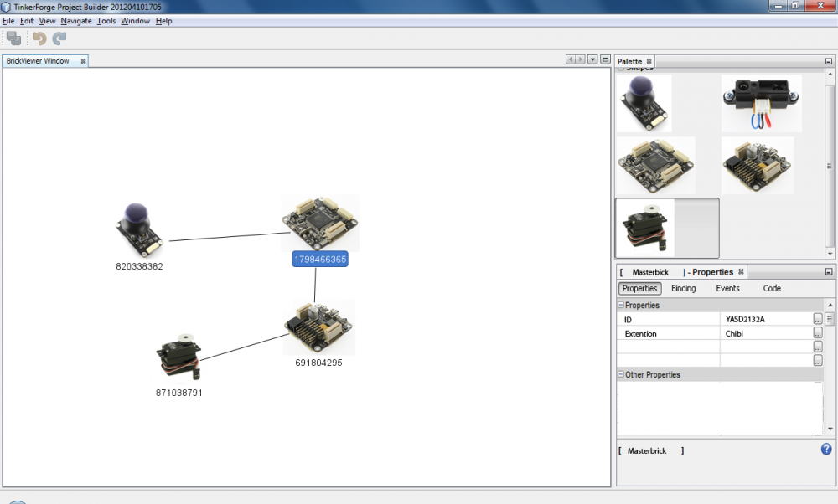Click the node label 691804295

tap(318, 363)
